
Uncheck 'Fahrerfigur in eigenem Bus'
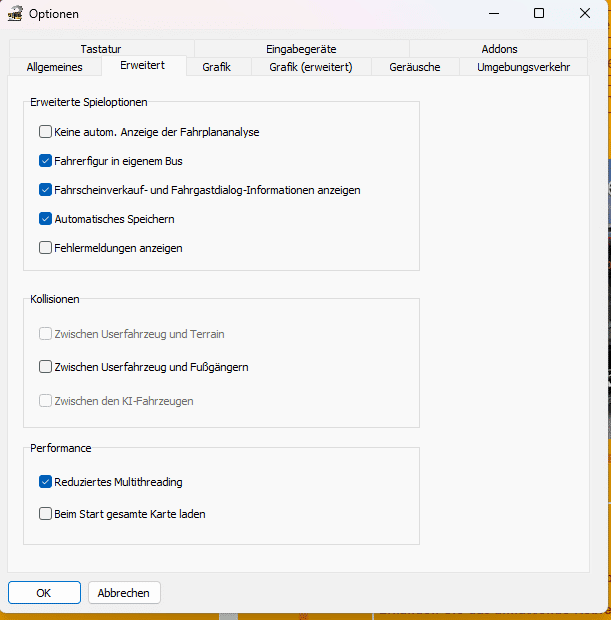click(46, 160)
